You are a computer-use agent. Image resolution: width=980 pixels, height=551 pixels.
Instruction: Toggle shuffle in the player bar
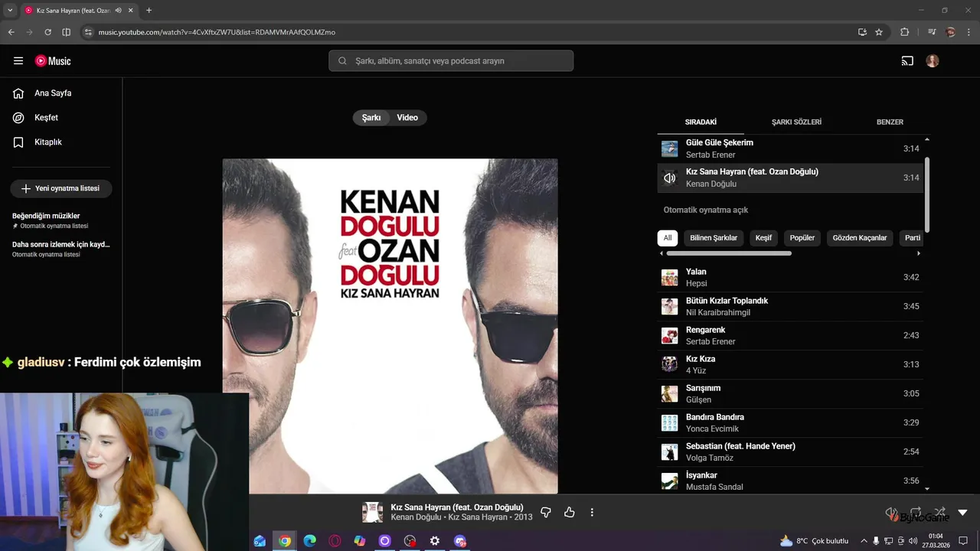click(x=939, y=512)
